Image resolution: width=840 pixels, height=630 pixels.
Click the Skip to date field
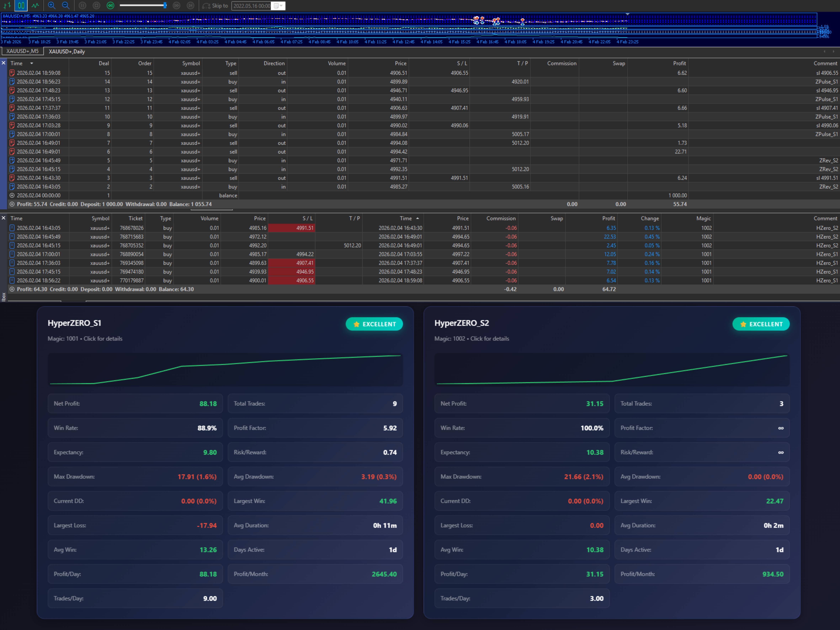pos(251,6)
